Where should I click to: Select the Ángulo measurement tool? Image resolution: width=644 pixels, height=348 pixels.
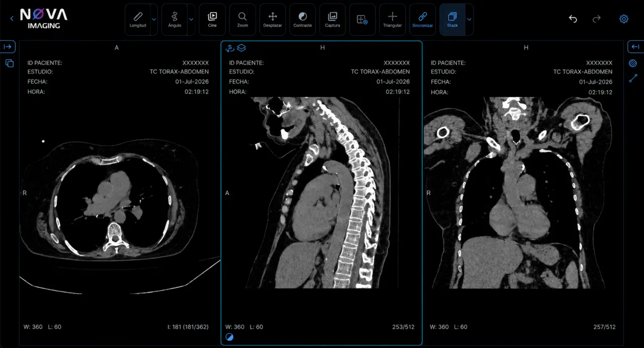tap(174, 20)
